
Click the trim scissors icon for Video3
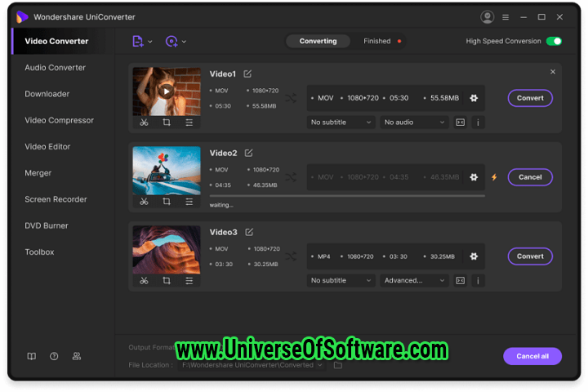pyautogui.click(x=144, y=281)
